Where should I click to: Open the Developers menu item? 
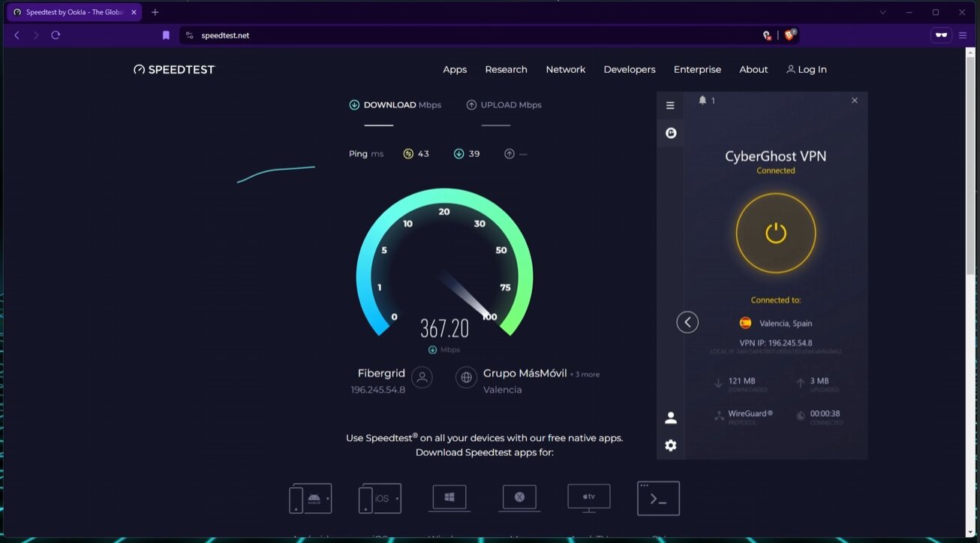point(630,70)
